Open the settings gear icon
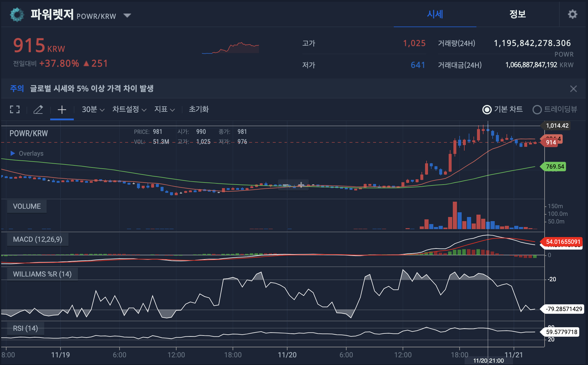 [572, 14]
